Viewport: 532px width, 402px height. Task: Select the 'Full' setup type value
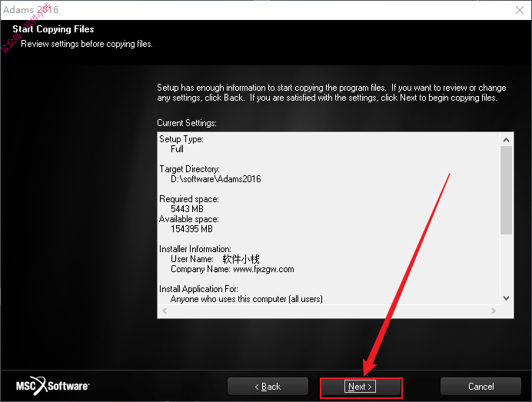[177, 149]
